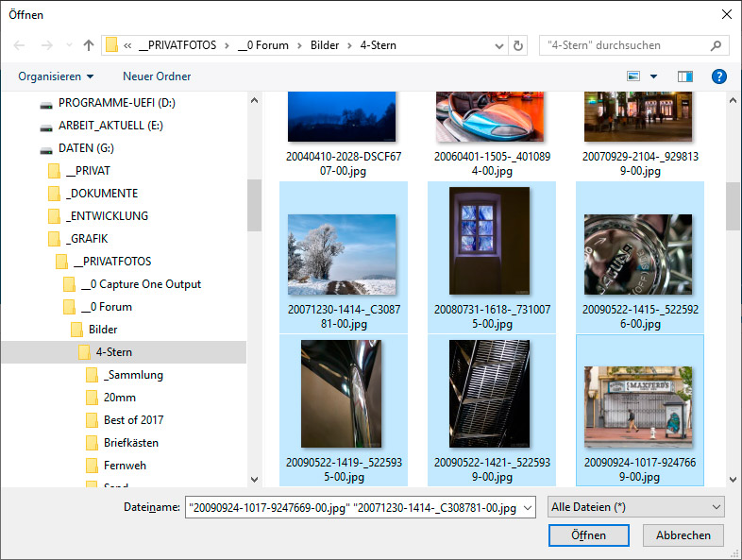Select drive DATEN (G:)

pos(86,148)
